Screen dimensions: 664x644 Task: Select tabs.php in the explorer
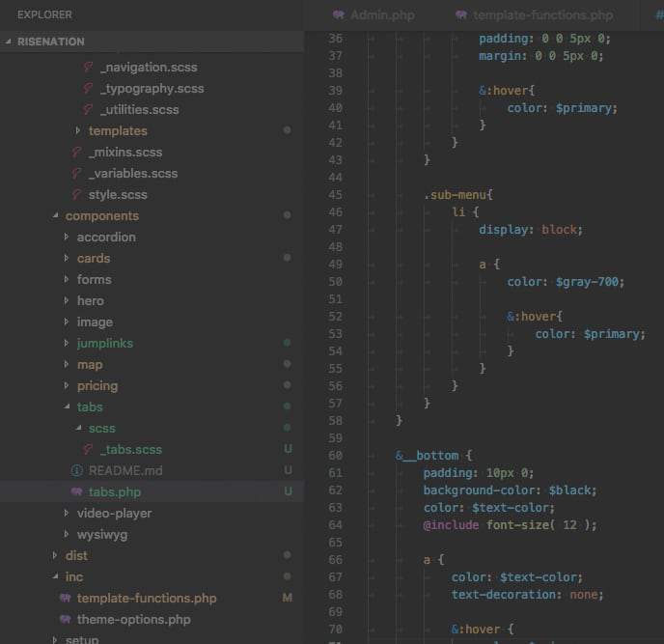click(114, 491)
